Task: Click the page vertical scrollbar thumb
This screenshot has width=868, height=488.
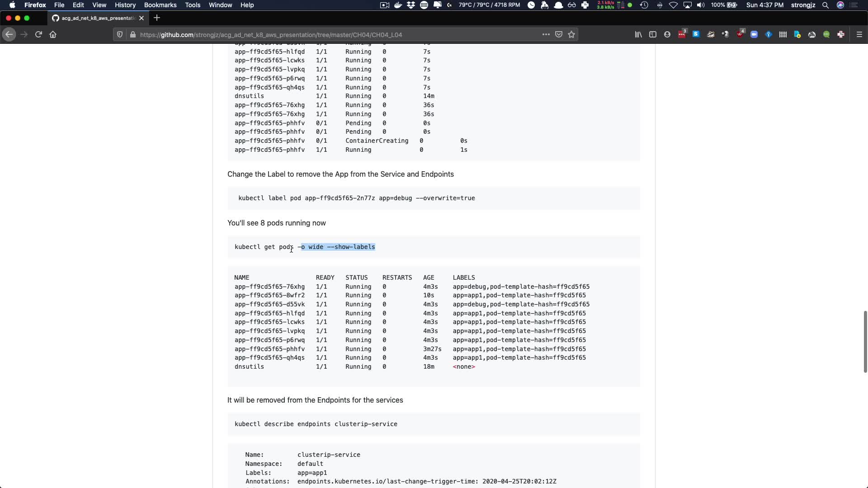Action: pyautogui.click(x=865, y=342)
